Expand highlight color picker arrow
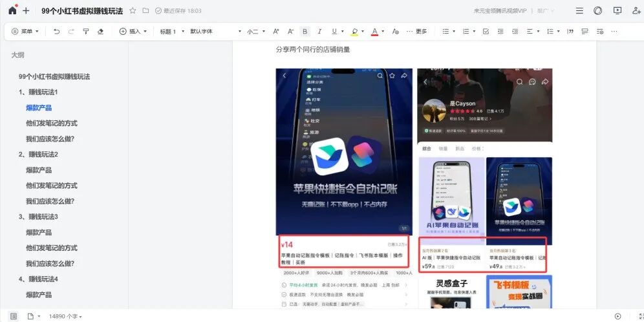The height and width of the screenshot is (322, 644). pos(363,31)
